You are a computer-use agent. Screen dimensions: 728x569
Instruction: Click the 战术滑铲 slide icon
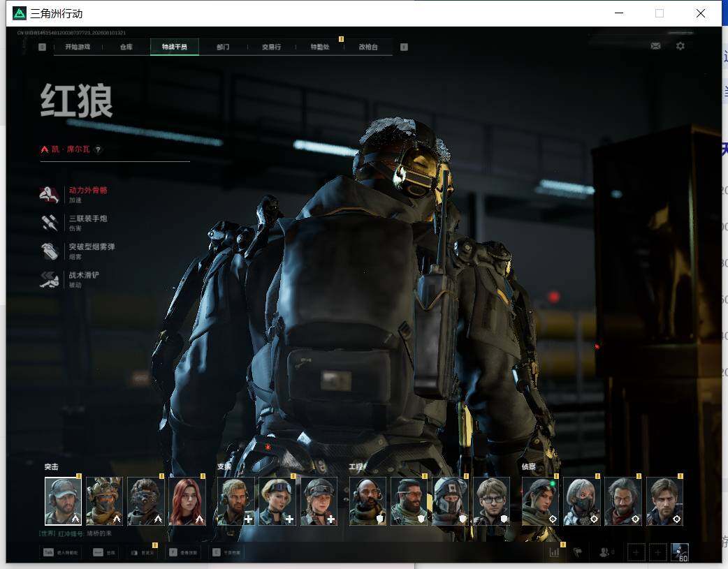[49, 279]
